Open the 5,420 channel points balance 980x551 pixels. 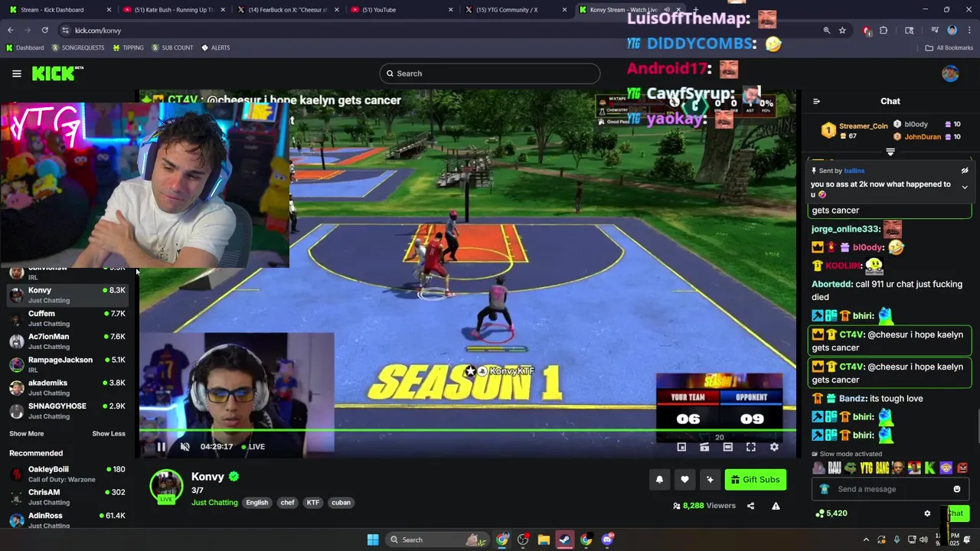pyautogui.click(x=831, y=514)
